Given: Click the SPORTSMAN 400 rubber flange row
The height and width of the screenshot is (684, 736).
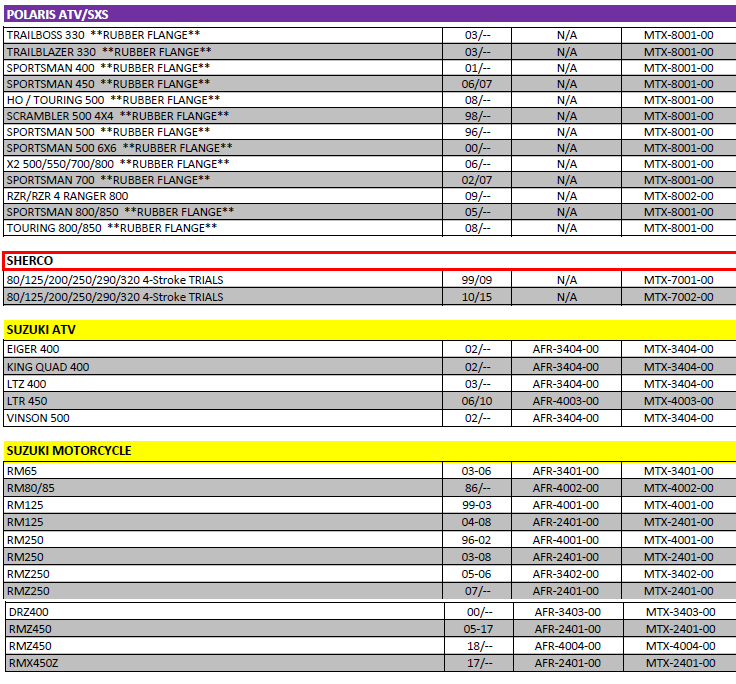Looking at the screenshot, I should tap(370, 68).
